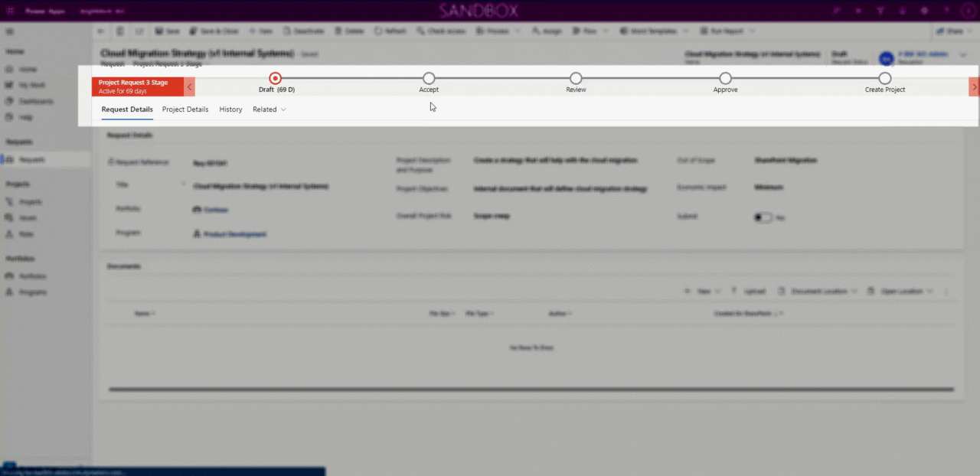This screenshot has height=476, width=980.
Task: Save the Cloud Migration request record
Action: 167,31
